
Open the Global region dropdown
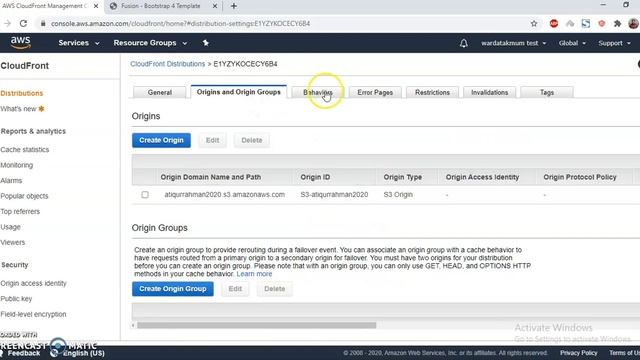pos(572,43)
